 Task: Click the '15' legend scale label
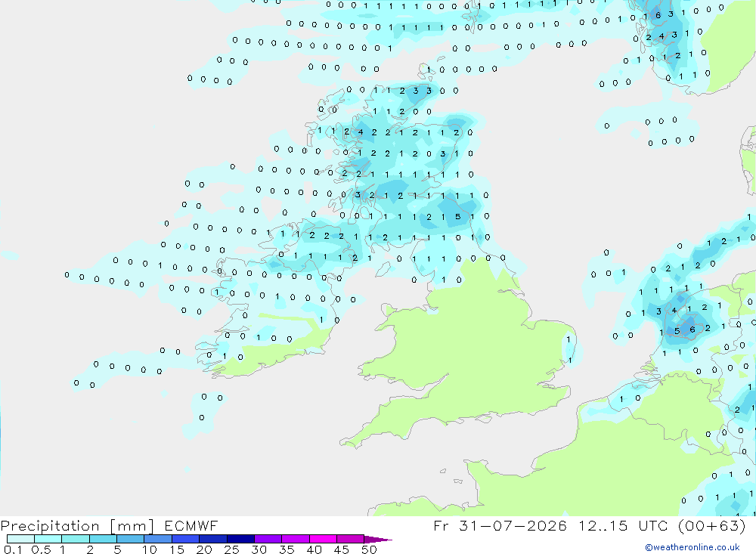[x=177, y=549]
